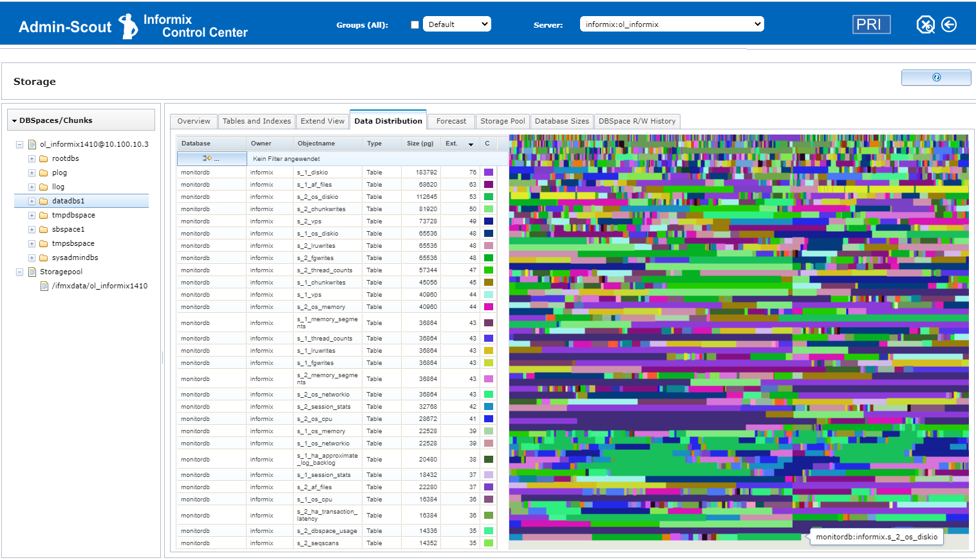The image size is (976, 560).
Task: Click the datadbs1 folder icon
Action: click(44, 201)
